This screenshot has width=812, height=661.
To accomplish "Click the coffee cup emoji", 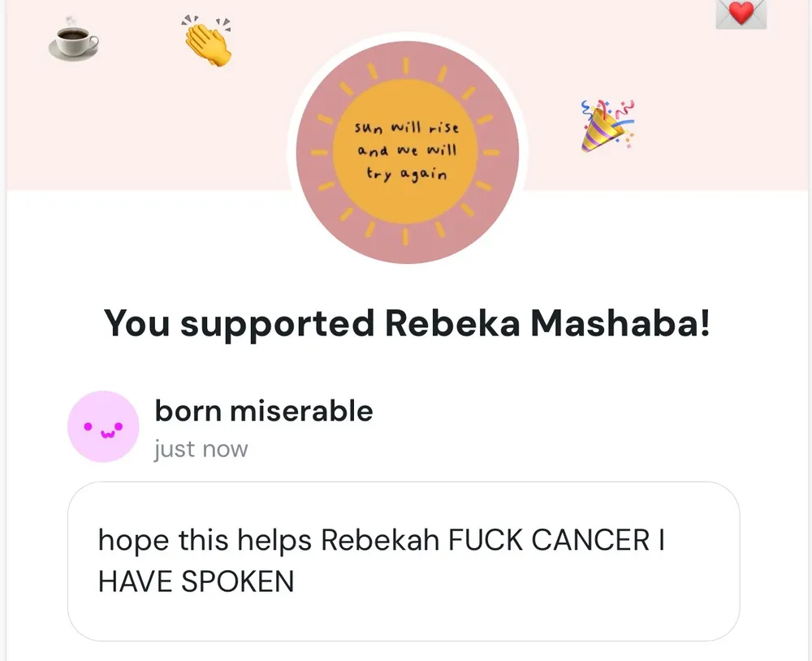I will pyautogui.click(x=73, y=39).
